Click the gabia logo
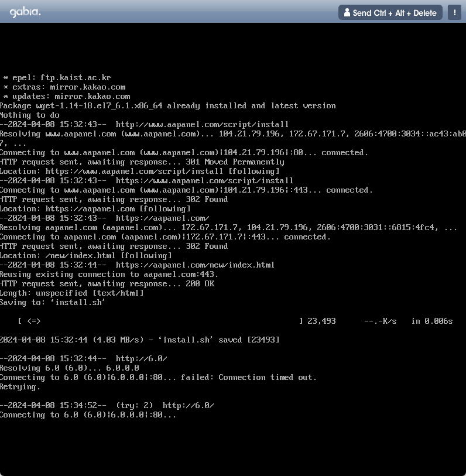 pyautogui.click(x=25, y=12)
